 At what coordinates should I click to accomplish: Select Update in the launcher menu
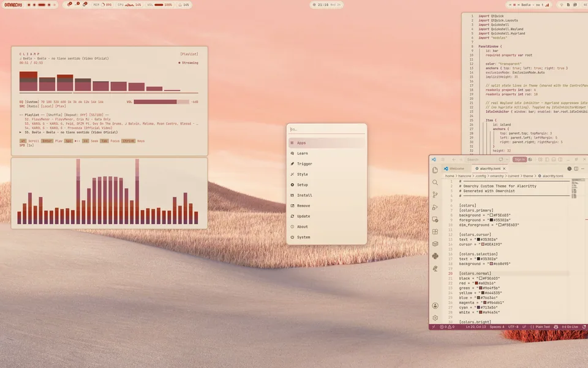coord(326,217)
